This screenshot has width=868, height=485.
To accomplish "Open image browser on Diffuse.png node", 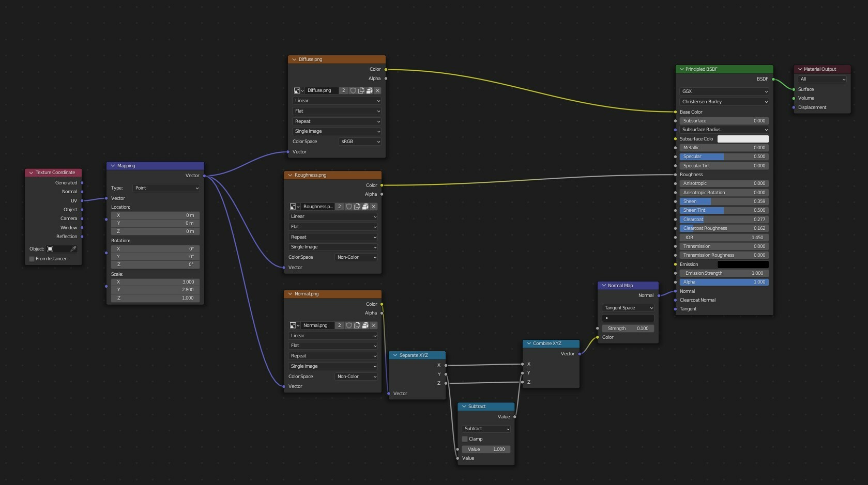I will [x=299, y=90].
